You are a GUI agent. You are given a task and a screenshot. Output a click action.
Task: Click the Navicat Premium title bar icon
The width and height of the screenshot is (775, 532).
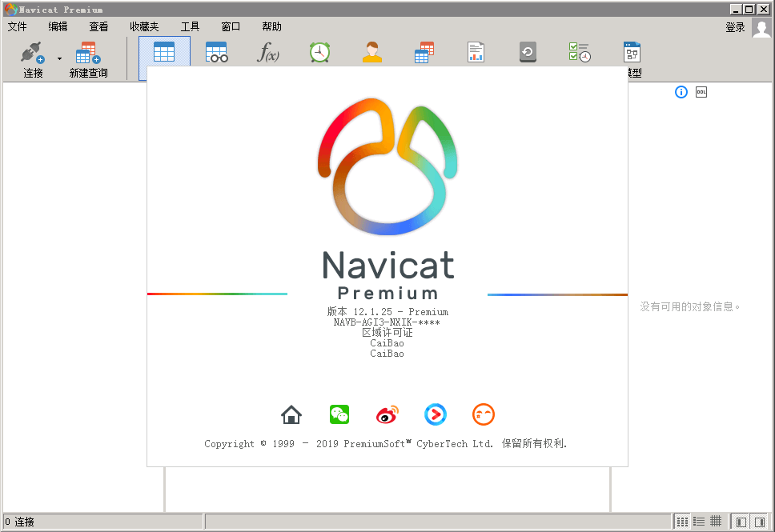tap(11, 9)
